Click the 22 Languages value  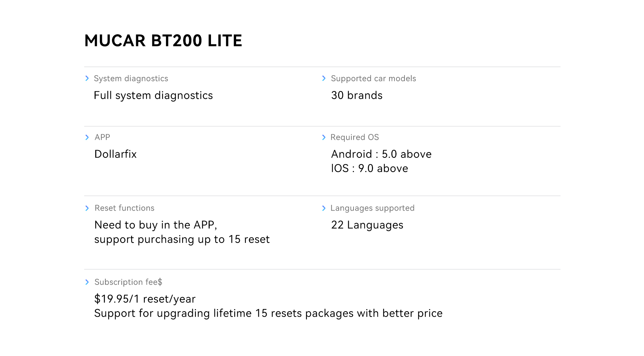pos(367,225)
